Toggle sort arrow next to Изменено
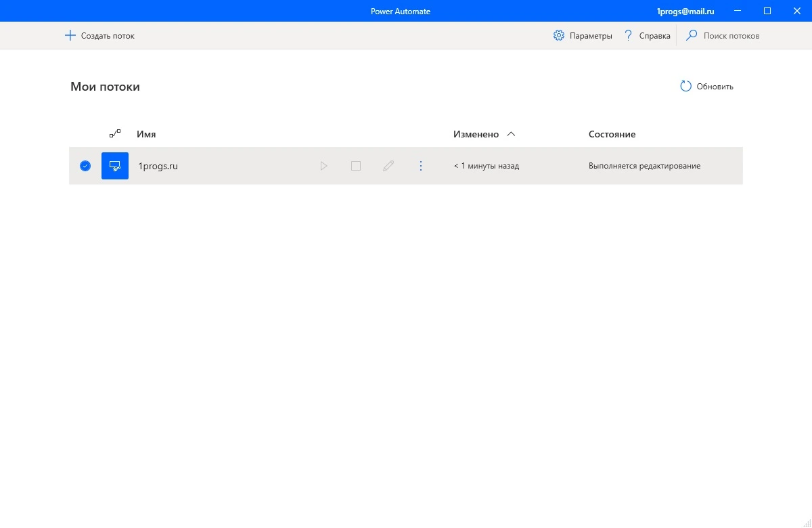This screenshot has width=812, height=528. tap(511, 134)
